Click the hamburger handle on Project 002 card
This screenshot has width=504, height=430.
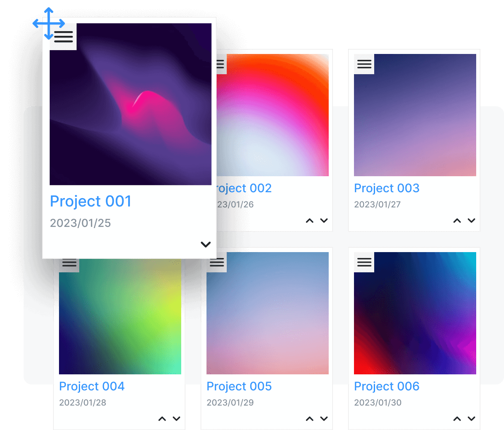point(221,64)
